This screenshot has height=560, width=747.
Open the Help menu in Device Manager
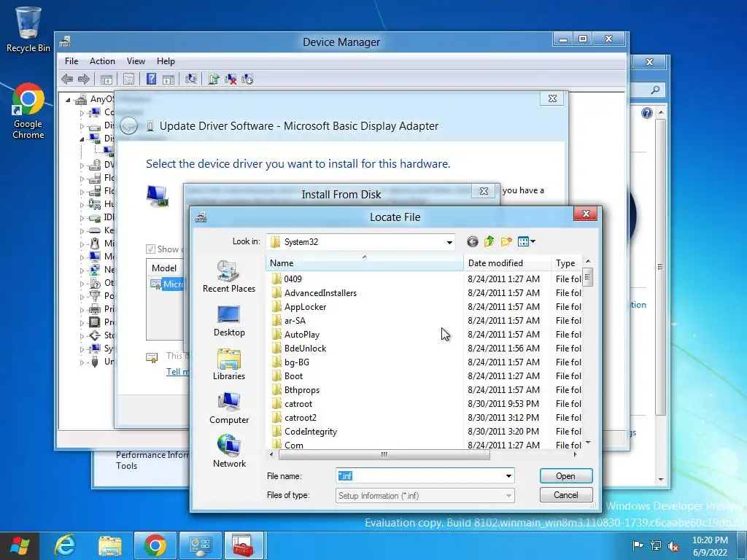tap(166, 61)
